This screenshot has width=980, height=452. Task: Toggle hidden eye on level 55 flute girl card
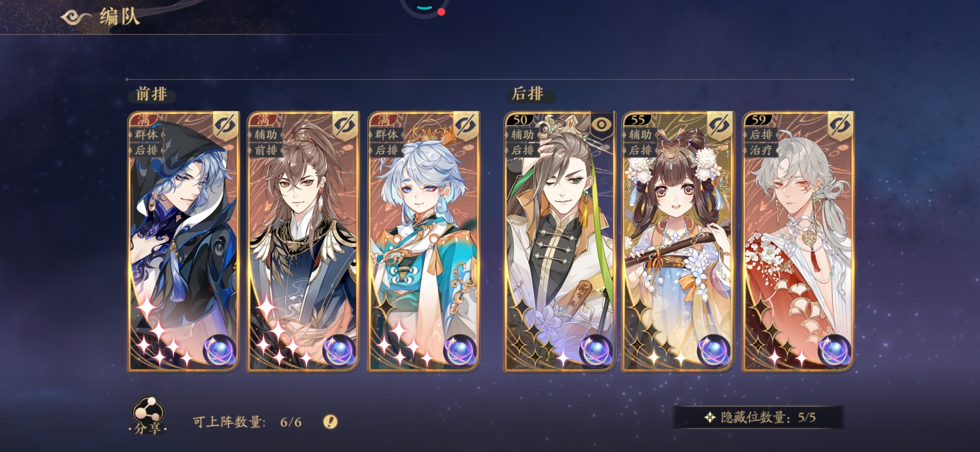coord(720,125)
